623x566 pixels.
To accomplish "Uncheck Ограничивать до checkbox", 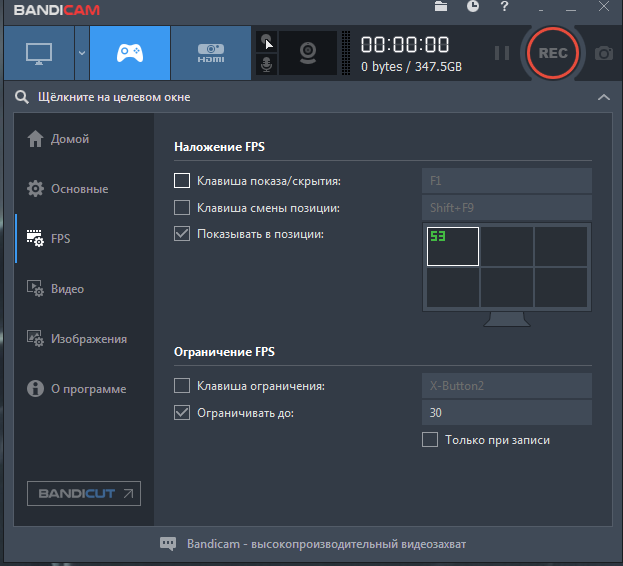I will (182, 413).
